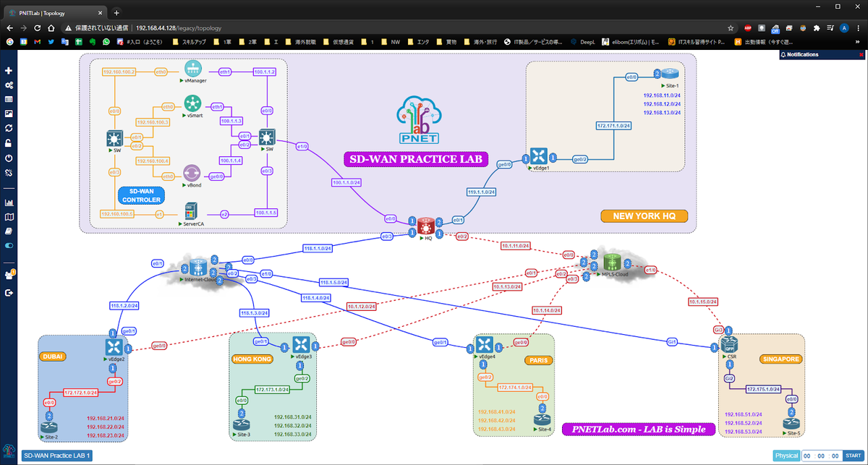868x465 pixels.
Task: Click the Notifications panel header
Action: pos(822,55)
